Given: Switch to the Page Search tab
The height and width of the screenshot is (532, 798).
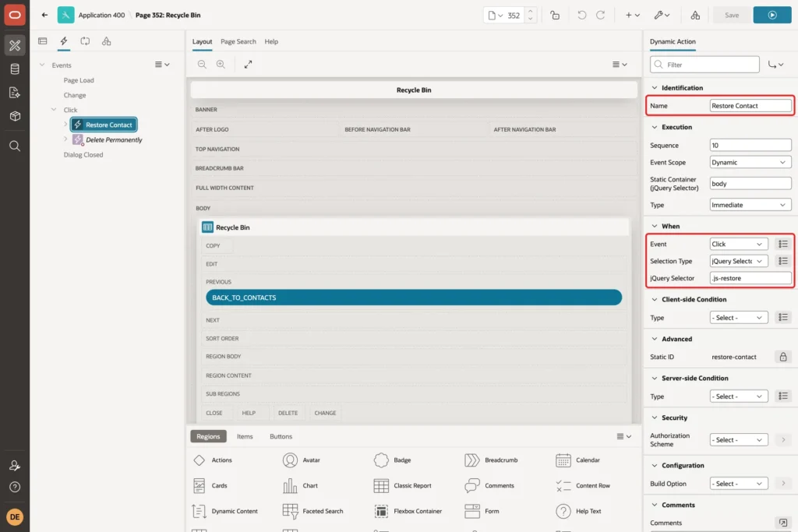Looking at the screenshot, I should pos(238,41).
